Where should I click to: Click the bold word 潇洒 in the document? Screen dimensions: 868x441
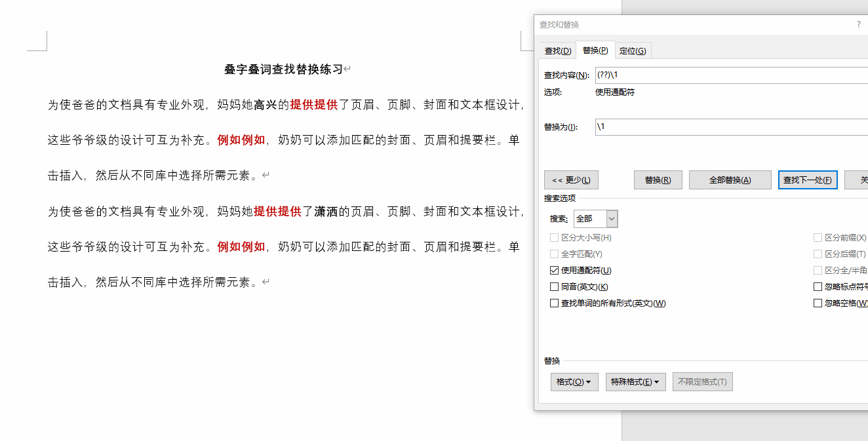(x=326, y=211)
